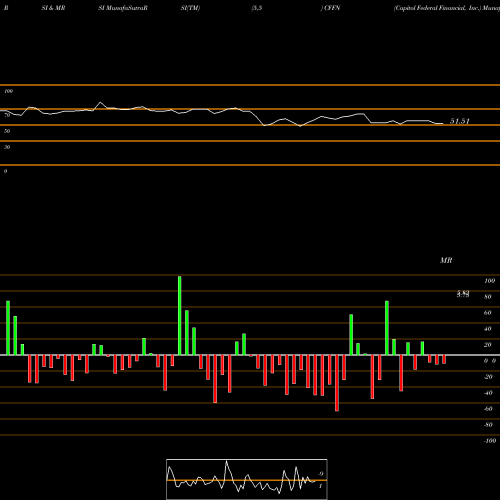500x500 pixels.
Task: Click the RSI value label 51.51
Action: [x=460, y=121]
